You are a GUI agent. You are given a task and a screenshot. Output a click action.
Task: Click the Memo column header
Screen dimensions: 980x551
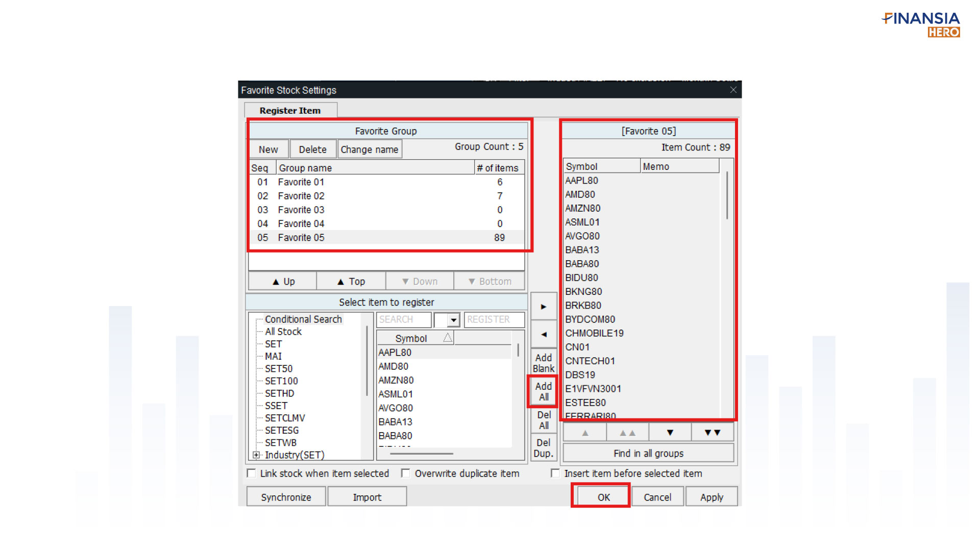(x=680, y=166)
